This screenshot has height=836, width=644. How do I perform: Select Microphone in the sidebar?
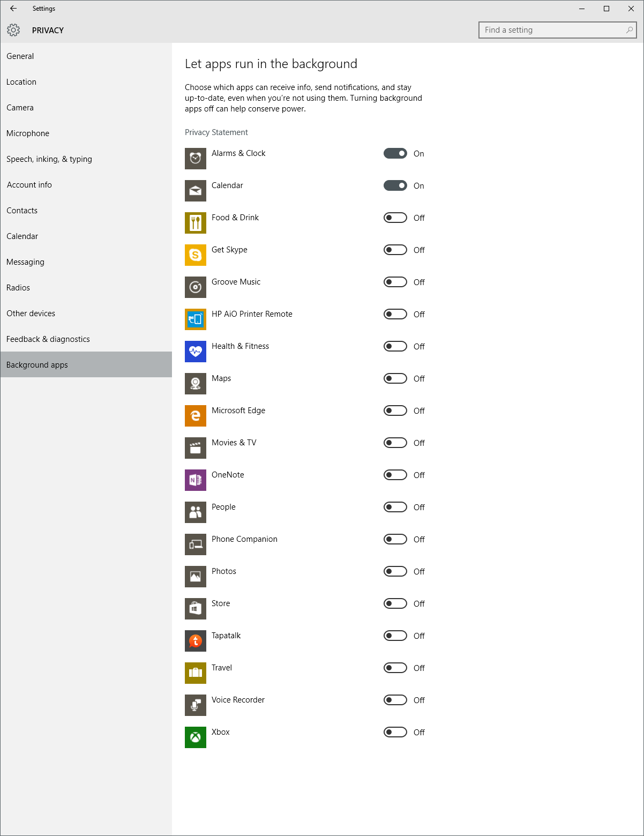(x=28, y=133)
